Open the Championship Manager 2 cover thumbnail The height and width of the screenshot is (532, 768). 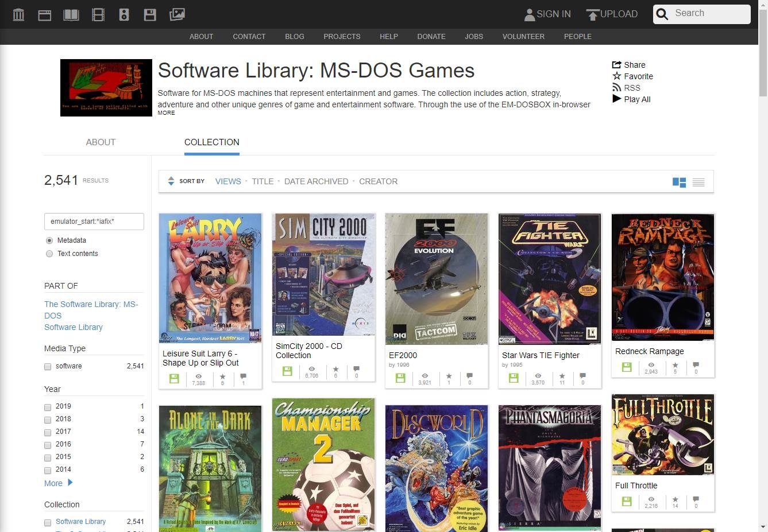(324, 465)
